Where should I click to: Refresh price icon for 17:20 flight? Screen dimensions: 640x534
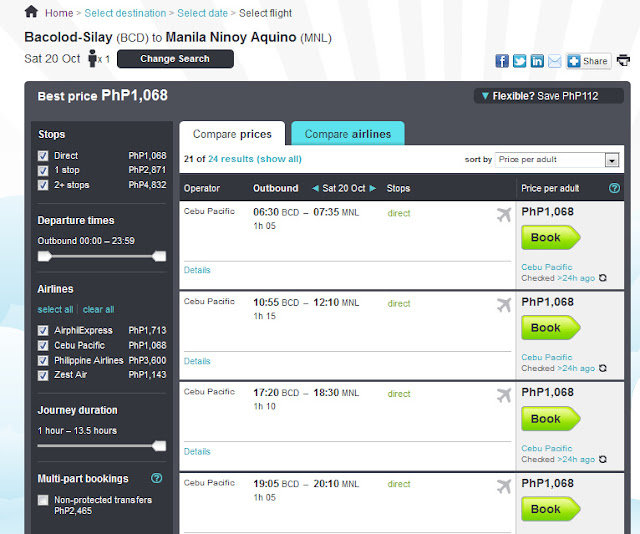click(x=602, y=459)
